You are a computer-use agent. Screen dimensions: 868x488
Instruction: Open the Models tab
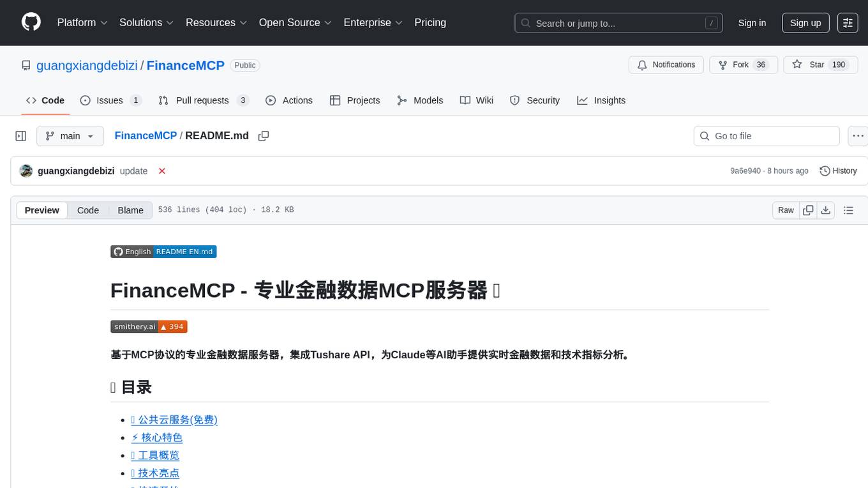coord(420,100)
